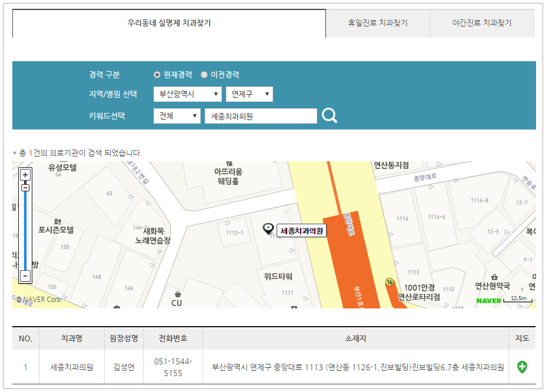Image resolution: width=549 pixels, height=392 pixels.
Task: Select the 현재경력 radio button
Action: 157,75
